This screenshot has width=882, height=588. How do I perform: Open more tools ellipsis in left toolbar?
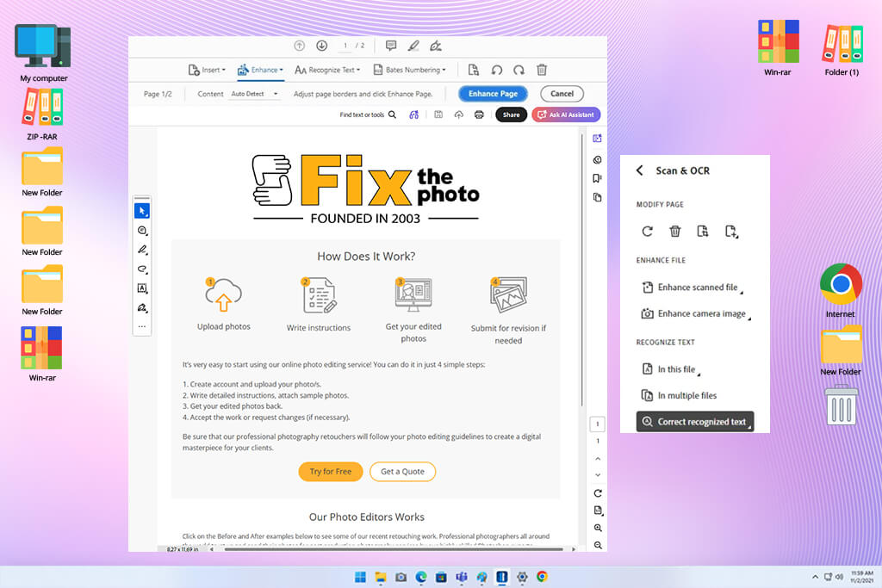coord(142,326)
